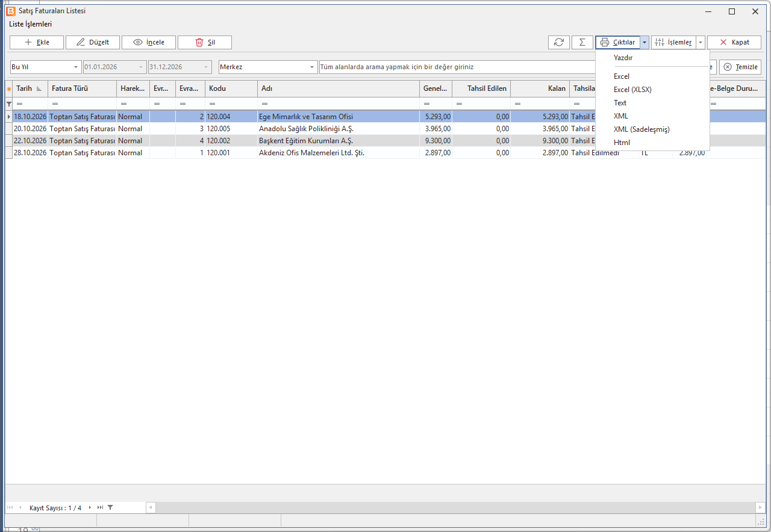
Task: Select the Ege Mimarlık ve Tasarım Ofisi row
Action: (x=385, y=117)
